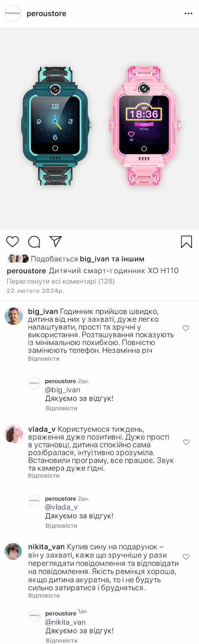The height and width of the screenshot is (644, 199).
Task: Tap the pink smartwatch image
Action: [144, 126]
